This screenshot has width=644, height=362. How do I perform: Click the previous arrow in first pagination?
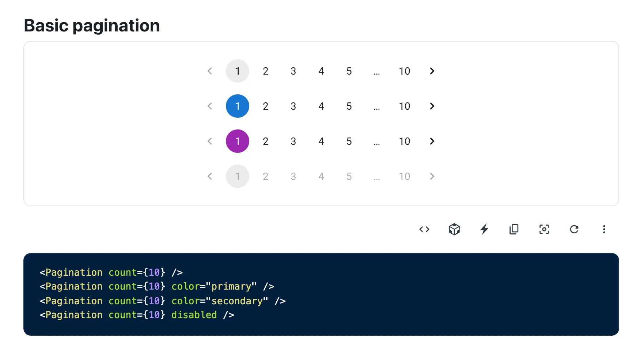tap(210, 71)
